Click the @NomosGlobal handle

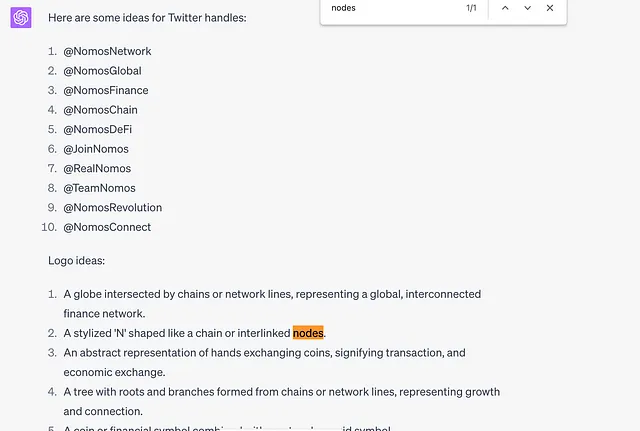102,71
